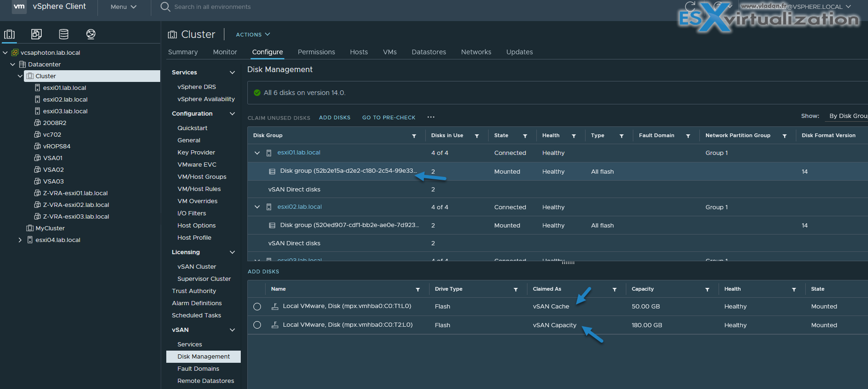Open the esxi02.lab.local host link
Viewport: 868px width, 389px height.
tap(299, 207)
